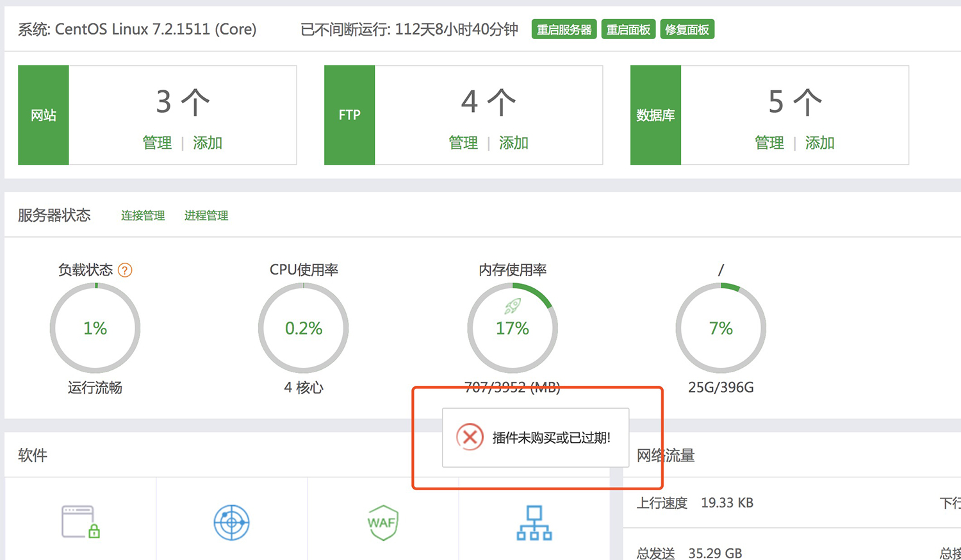The image size is (961, 560).
Task: Click the 已不间断运行 uptime text
Action: coord(409,29)
